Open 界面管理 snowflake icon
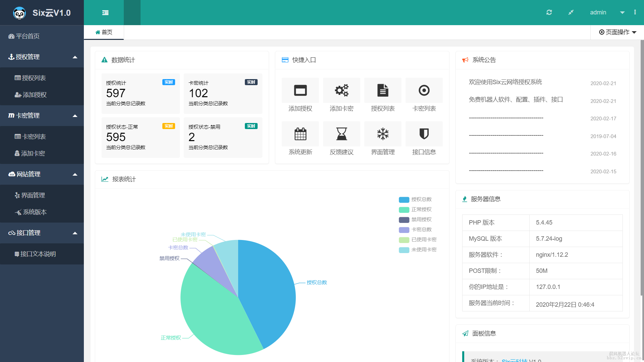This screenshot has width=644, height=362. click(x=383, y=134)
